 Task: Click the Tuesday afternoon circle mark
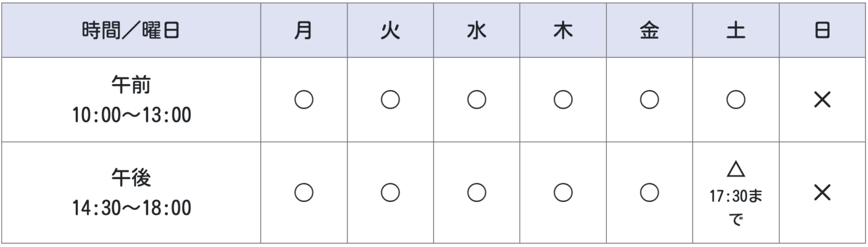click(x=390, y=193)
